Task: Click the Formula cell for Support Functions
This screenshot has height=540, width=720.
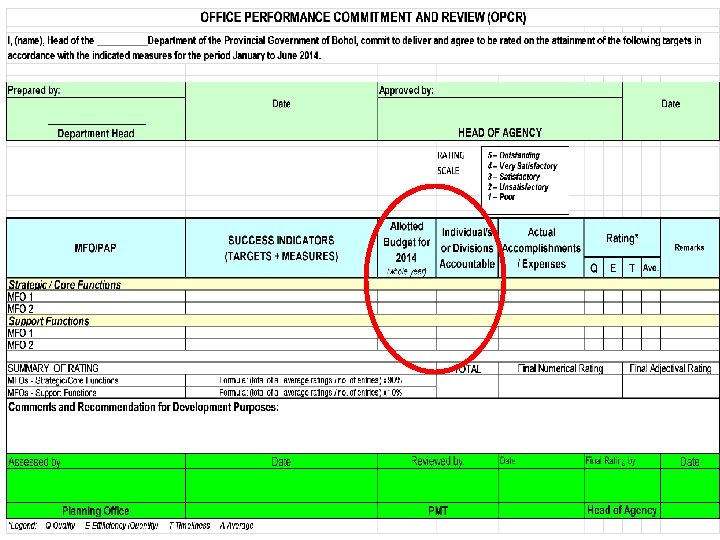Action: tap(311, 393)
